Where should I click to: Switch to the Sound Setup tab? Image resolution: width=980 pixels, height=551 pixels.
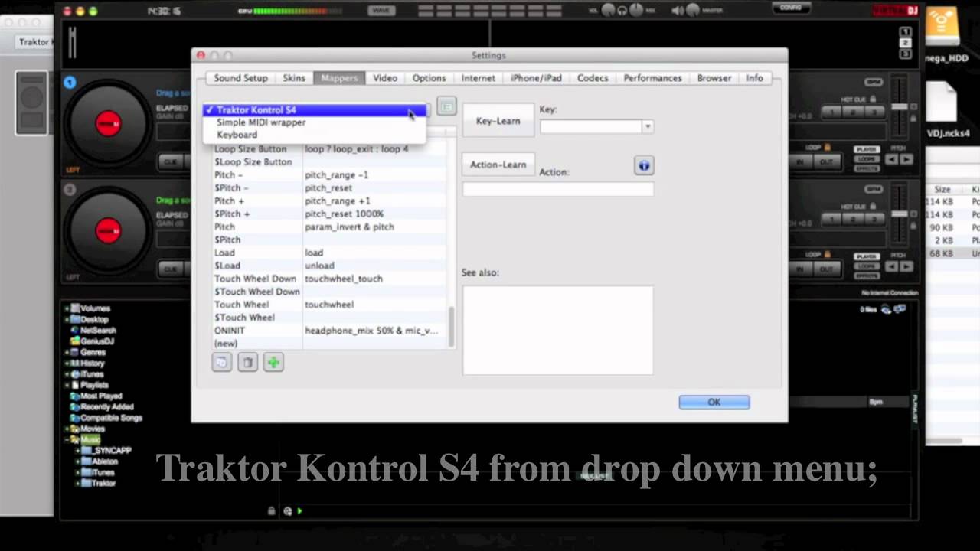click(x=240, y=78)
